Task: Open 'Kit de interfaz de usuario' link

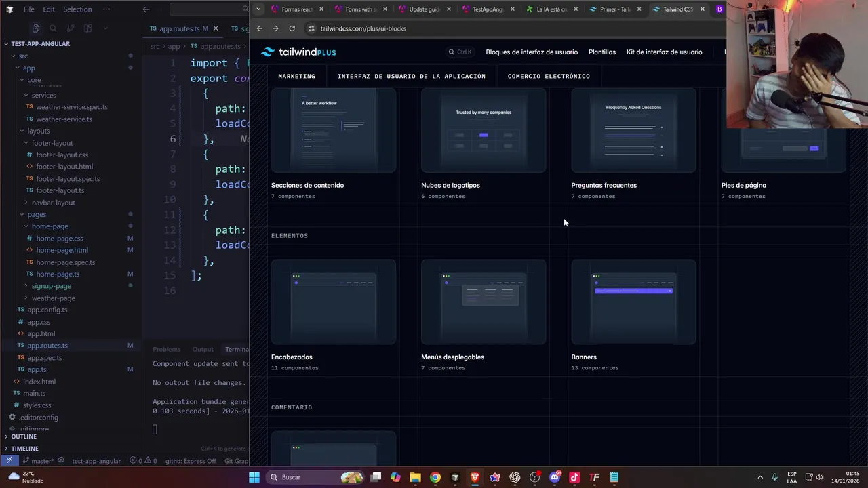Action: tap(665, 52)
